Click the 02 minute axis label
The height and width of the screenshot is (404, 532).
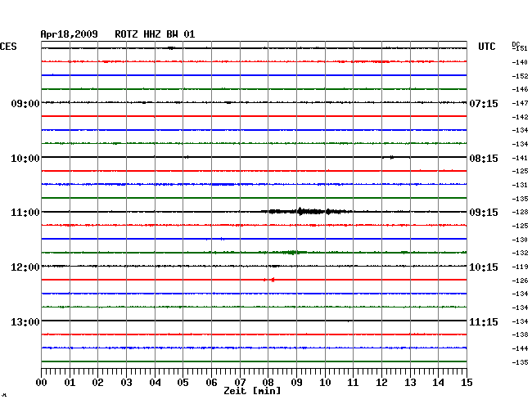tap(97, 383)
